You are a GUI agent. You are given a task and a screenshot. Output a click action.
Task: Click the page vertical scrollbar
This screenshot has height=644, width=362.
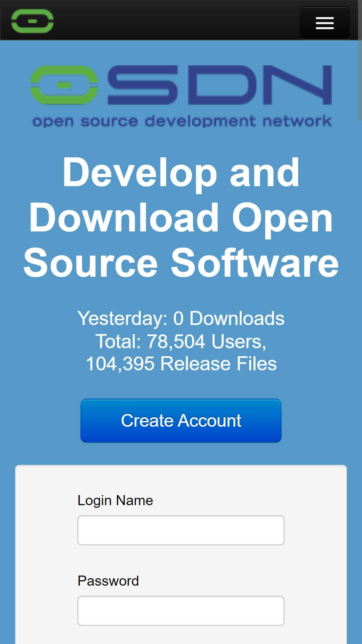tap(360, 60)
